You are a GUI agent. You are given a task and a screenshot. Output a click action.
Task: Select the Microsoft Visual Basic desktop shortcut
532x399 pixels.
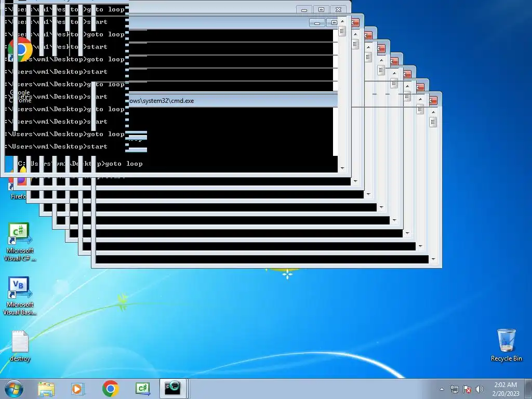pyautogui.click(x=20, y=296)
